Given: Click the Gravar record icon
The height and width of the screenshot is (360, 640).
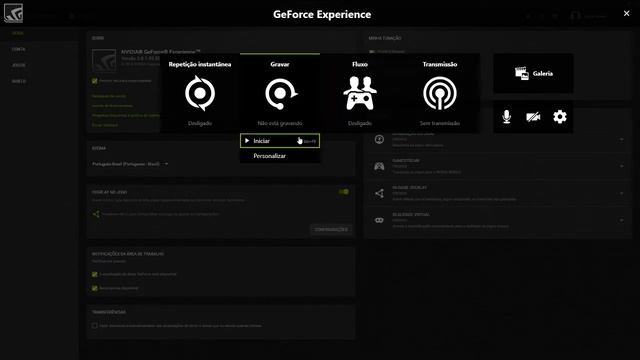Looking at the screenshot, I should tap(280, 94).
